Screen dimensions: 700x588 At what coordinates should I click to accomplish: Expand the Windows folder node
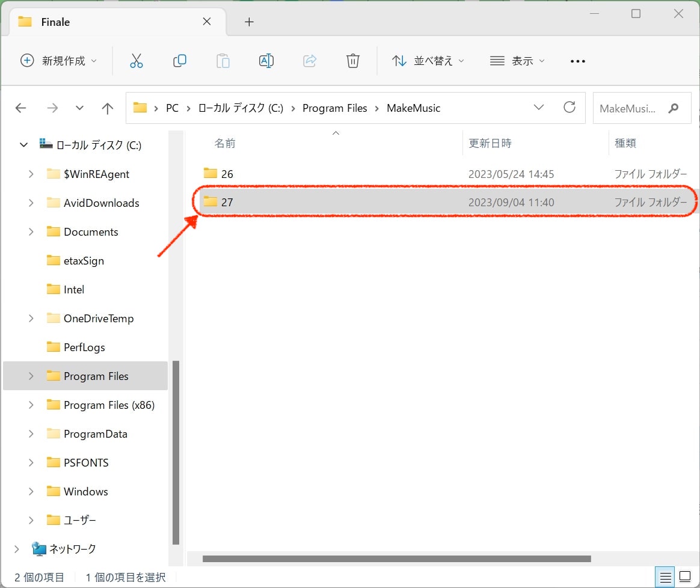point(31,492)
